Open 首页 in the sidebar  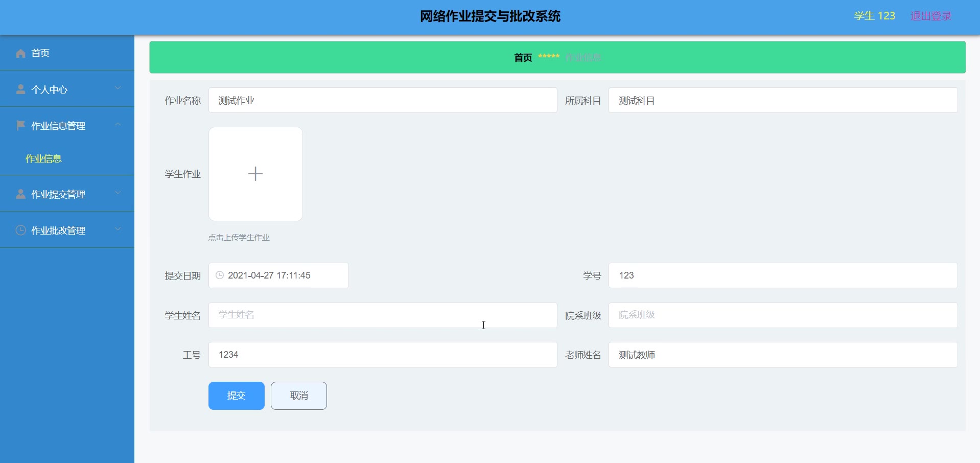tap(67, 53)
